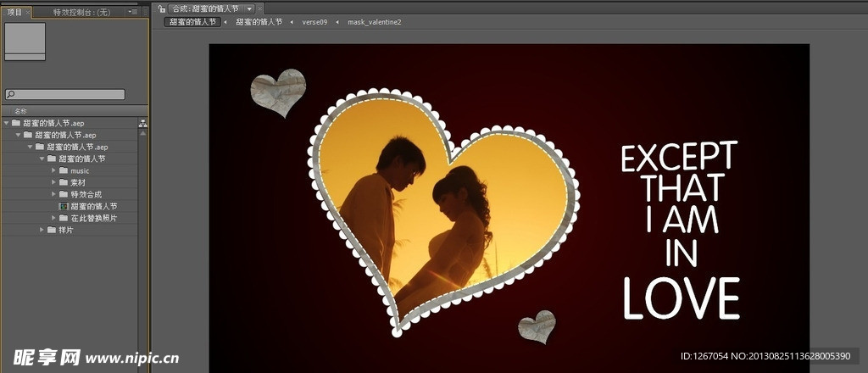Click the 名称 column header
Screen dimensions: 868x373
[20, 111]
